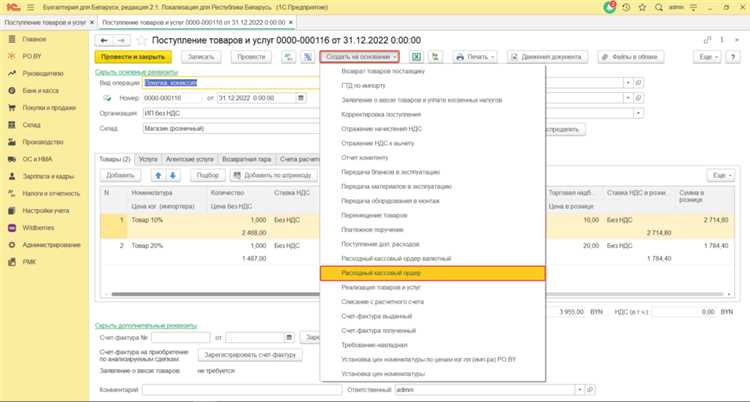Expand the Печать dropdown
The height and width of the screenshot is (402, 750).
(475, 58)
